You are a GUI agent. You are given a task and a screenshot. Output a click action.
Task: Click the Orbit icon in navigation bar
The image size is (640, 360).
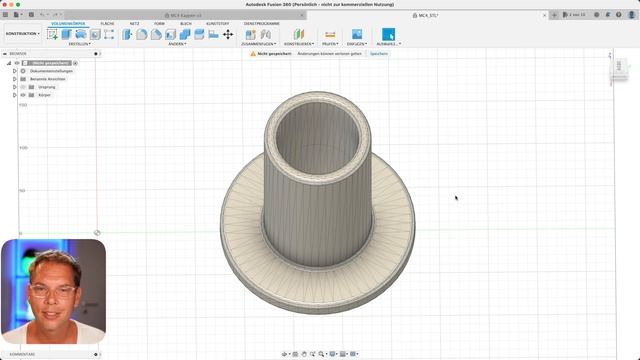(284, 354)
